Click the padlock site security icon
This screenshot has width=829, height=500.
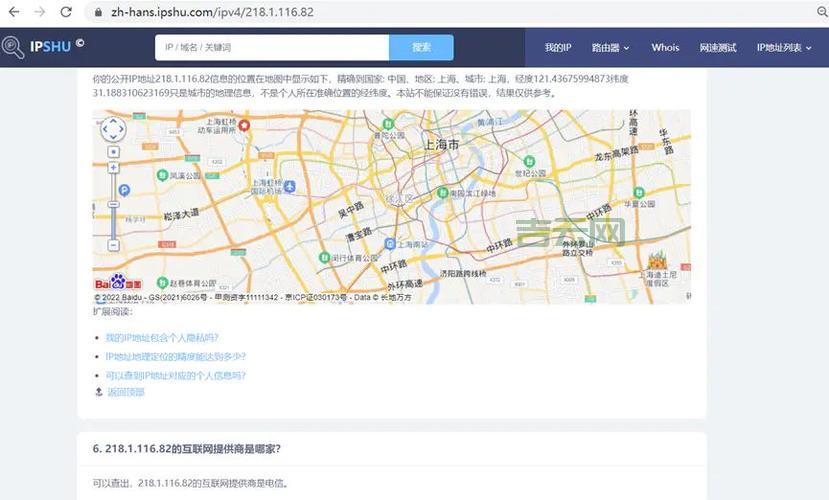[98, 12]
